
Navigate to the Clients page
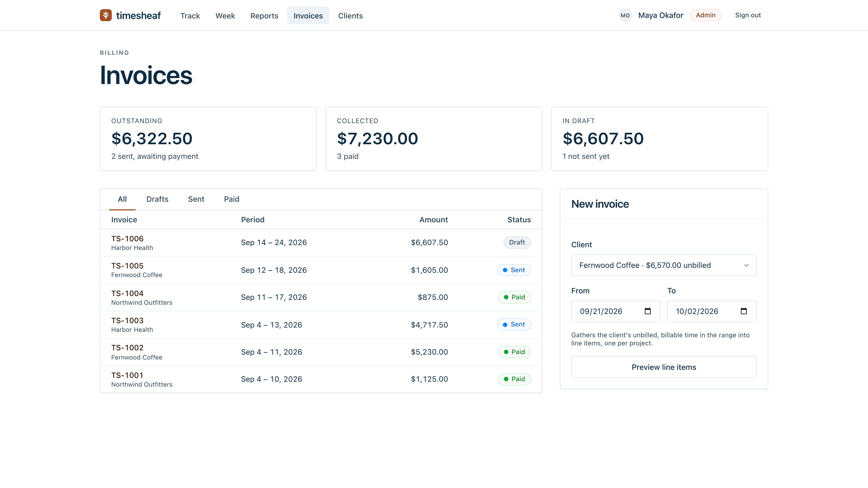(x=350, y=16)
